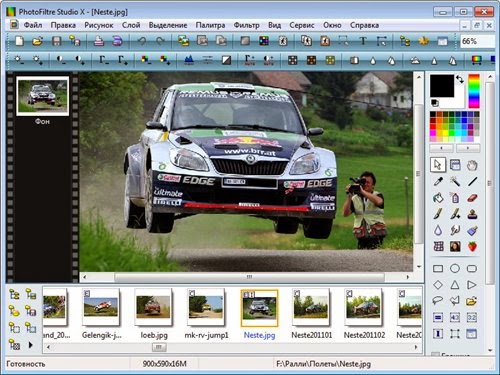Select the portrait Retouch tool
This screenshot has width=500, height=375.
click(455, 247)
